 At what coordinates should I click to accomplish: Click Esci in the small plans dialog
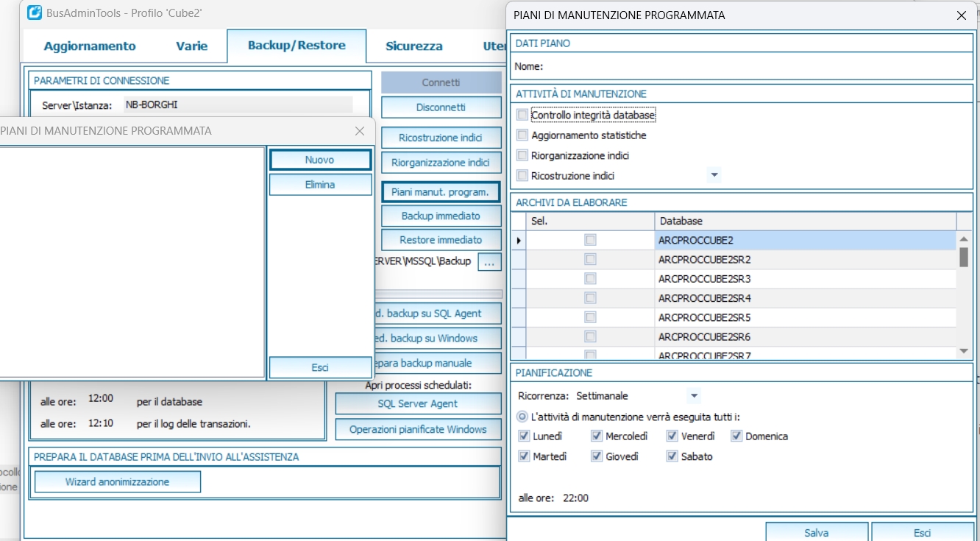click(320, 367)
